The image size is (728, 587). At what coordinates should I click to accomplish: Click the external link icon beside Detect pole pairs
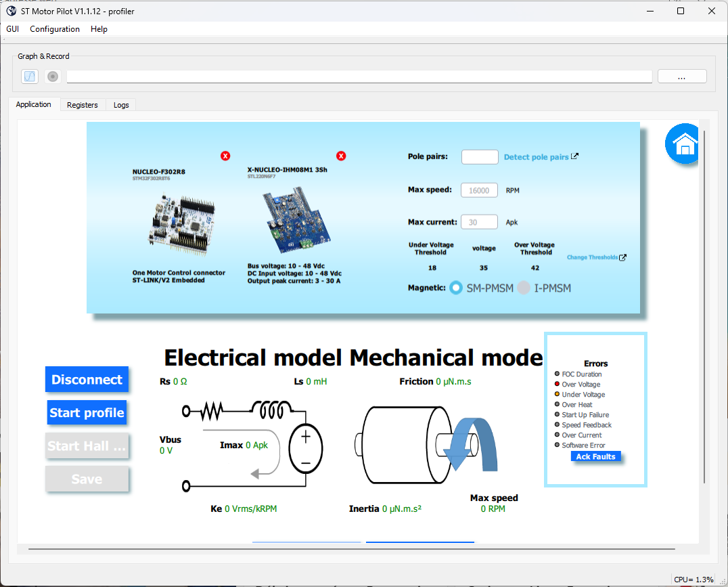coord(576,156)
